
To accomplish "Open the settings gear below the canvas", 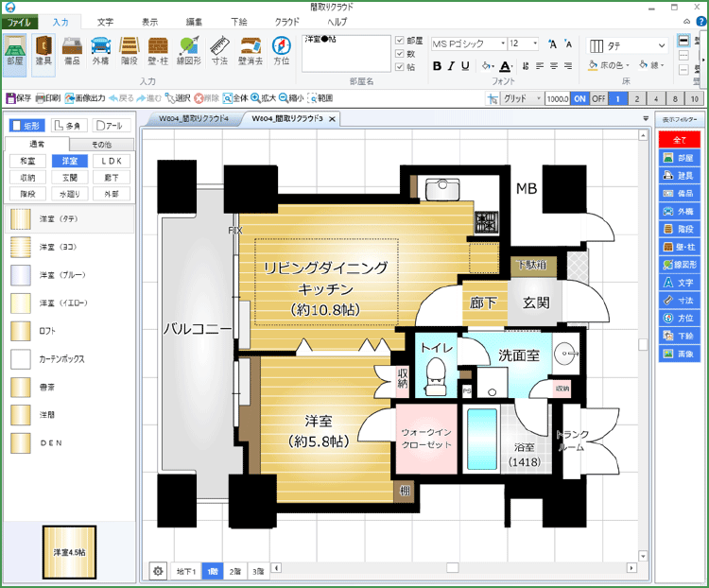I will point(157,570).
